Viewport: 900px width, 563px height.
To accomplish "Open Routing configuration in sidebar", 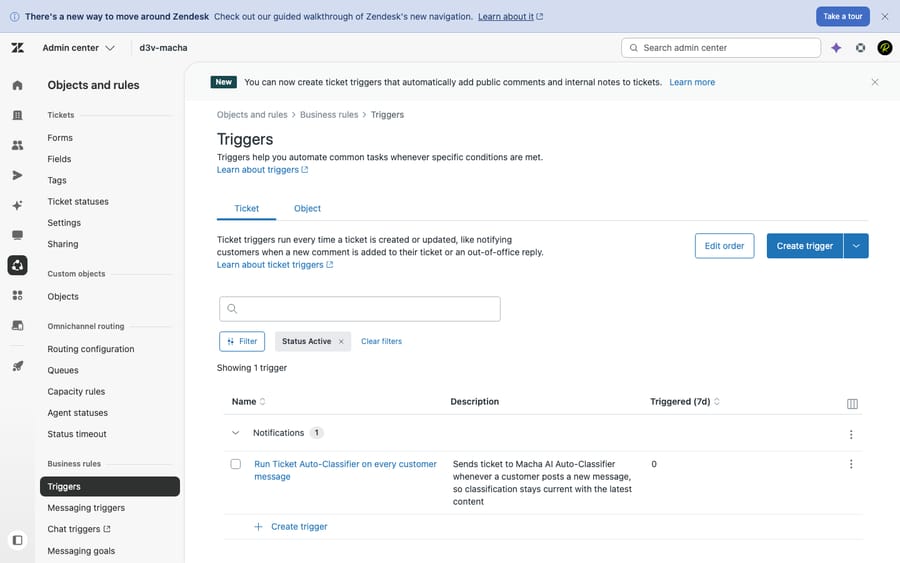I will pos(91,349).
